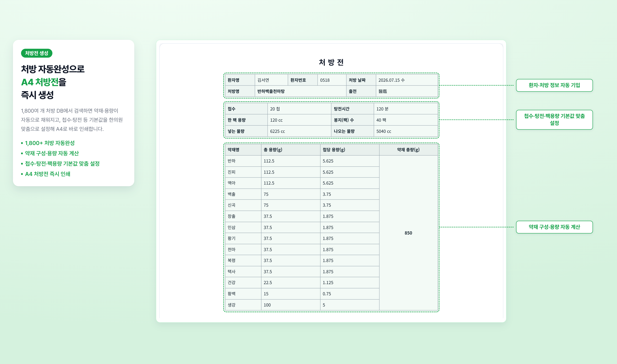Click the '약재 총량(g)' column header
Viewport: 617px width, 364px height.
pos(408,150)
